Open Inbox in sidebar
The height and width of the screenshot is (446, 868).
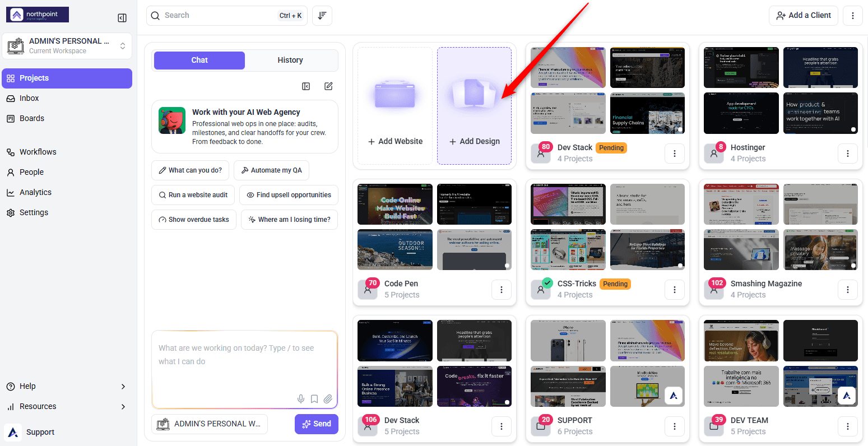pyautogui.click(x=67, y=98)
